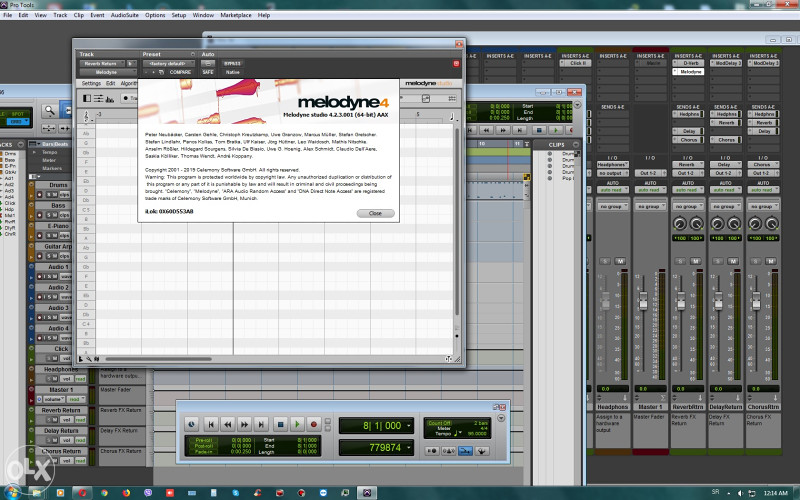Close the Melodyne about dialog

tap(376, 213)
